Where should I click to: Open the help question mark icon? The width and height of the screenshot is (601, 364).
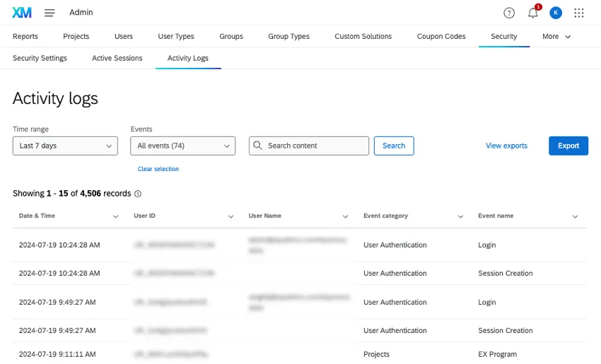(x=509, y=13)
